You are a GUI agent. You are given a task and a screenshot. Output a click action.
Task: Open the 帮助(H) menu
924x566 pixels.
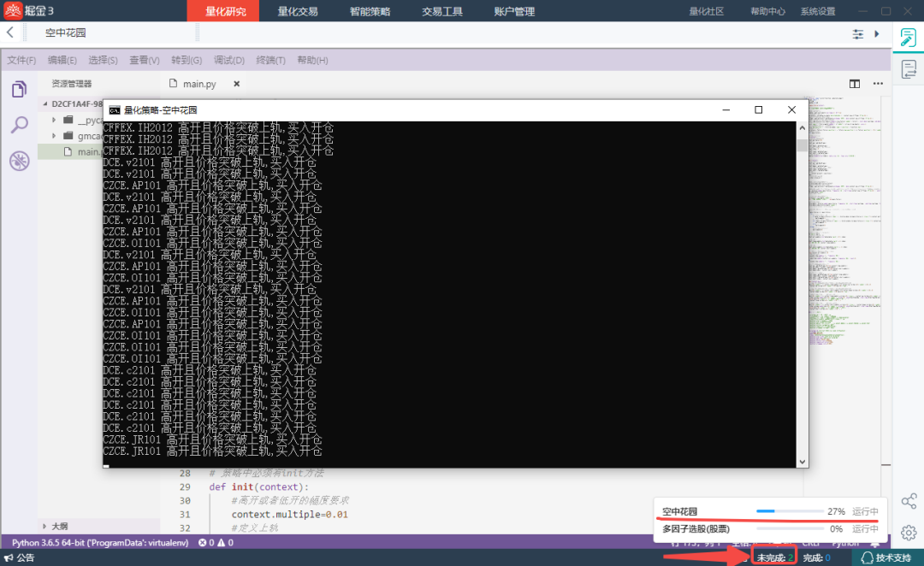pos(312,60)
